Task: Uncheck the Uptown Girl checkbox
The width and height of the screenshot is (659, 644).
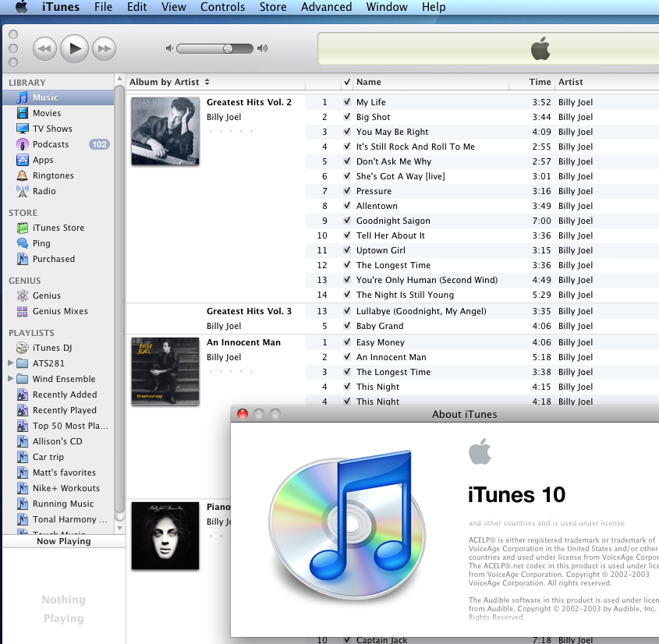Action: click(x=347, y=250)
